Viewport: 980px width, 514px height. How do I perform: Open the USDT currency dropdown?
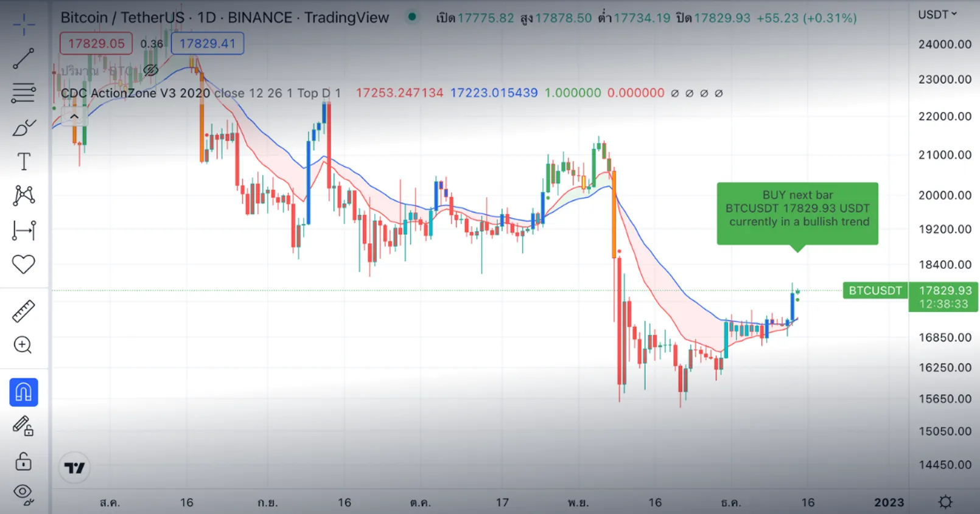point(937,14)
